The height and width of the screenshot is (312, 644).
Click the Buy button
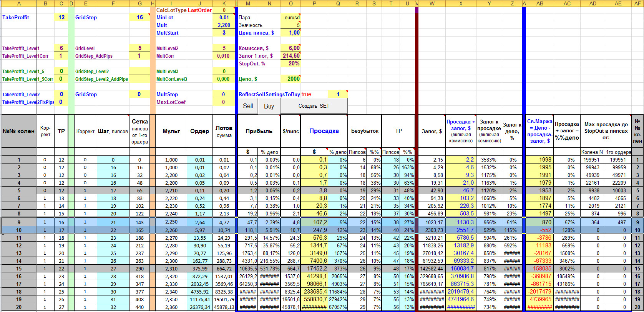(x=269, y=106)
